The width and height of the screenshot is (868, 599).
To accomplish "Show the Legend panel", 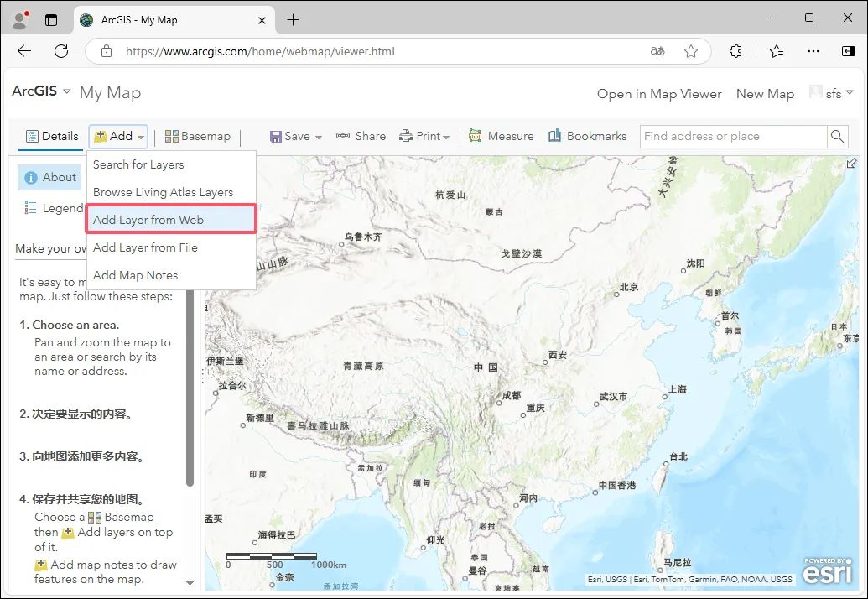I will (53, 207).
